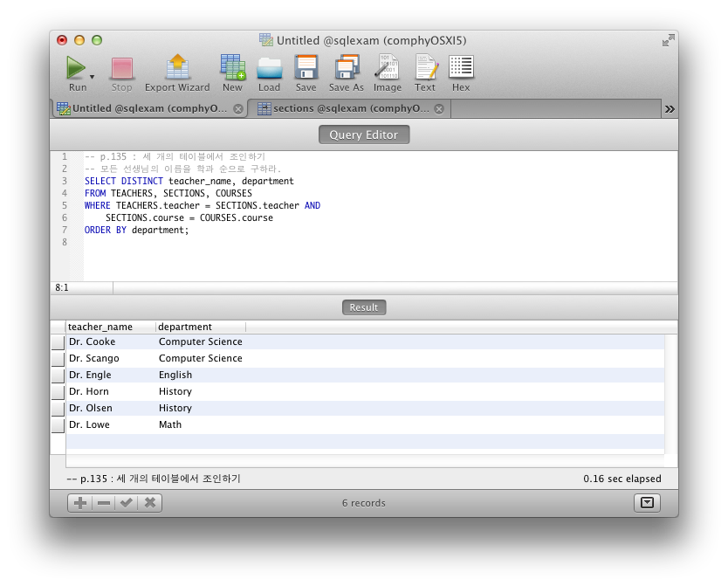Click the Save As toolbar icon
Image resolution: width=728 pixels, height=586 pixels.
(347, 68)
